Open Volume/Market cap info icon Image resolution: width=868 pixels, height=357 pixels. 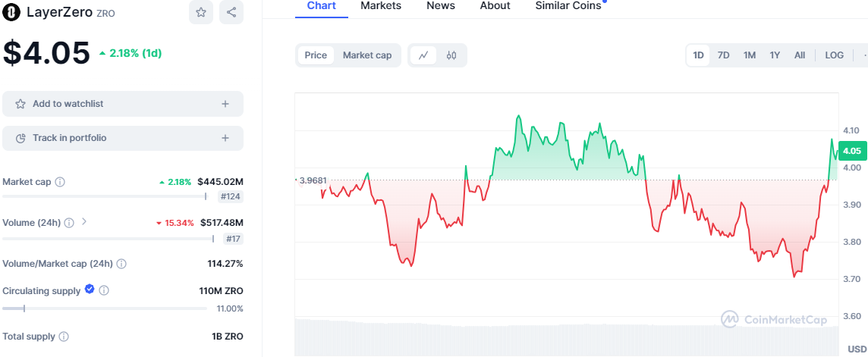point(121,264)
